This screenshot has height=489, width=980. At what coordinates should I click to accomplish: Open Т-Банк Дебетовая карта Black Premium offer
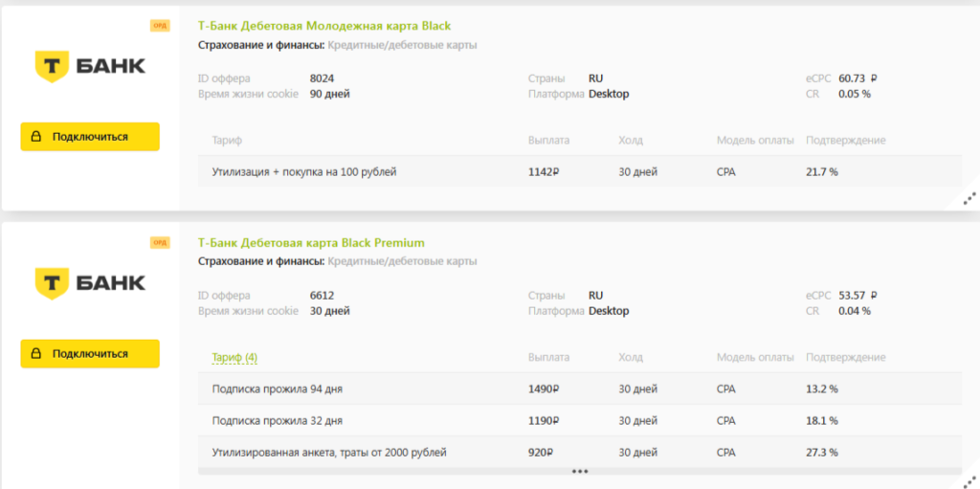[311, 243]
